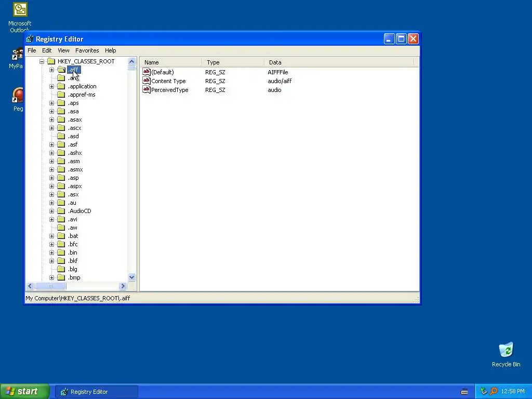Sort values by the Name column header
This screenshot has height=399, width=532.
171,62
